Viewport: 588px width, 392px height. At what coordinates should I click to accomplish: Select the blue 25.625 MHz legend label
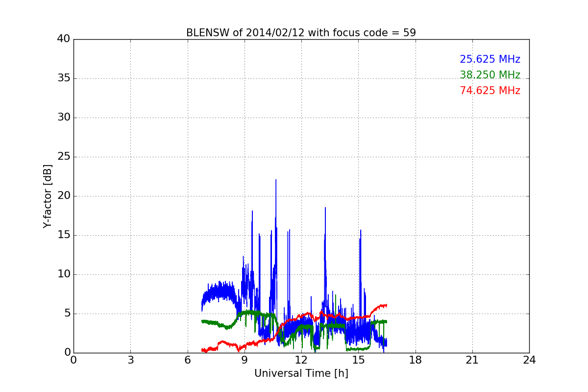[x=490, y=59]
